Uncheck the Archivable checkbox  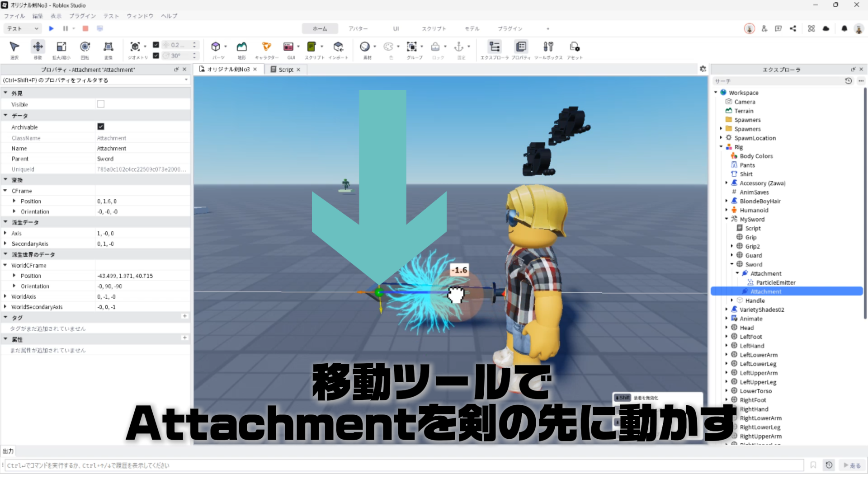pyautogui.click(x=100, y=127)
